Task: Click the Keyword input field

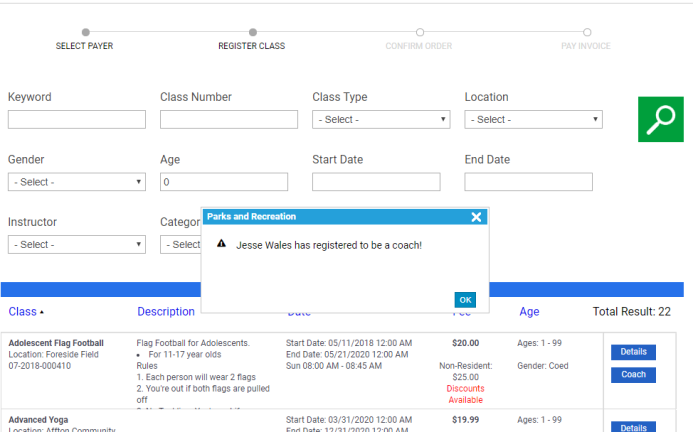Action: [77, 120]
